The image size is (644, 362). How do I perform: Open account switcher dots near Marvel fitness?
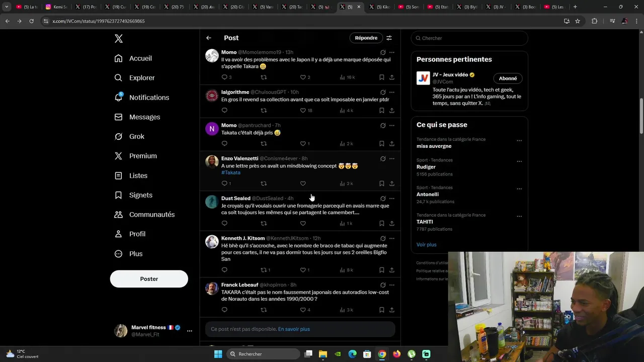[x=190, y=331]
